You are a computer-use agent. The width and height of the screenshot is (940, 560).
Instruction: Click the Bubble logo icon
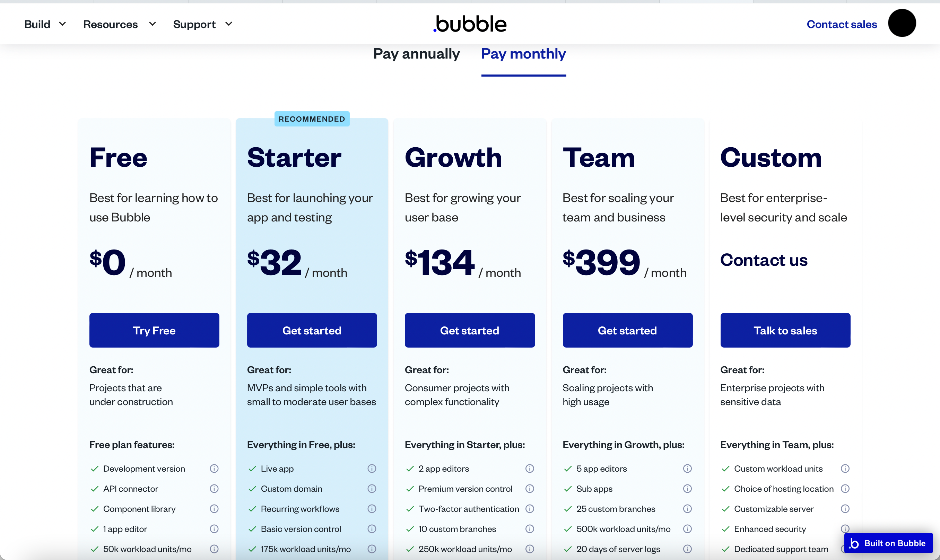click(470, 24)
